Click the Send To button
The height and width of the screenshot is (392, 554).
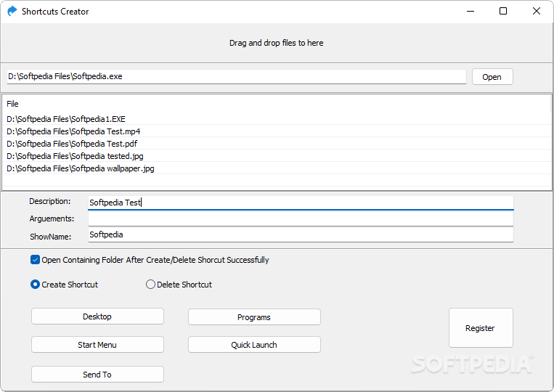97,375
